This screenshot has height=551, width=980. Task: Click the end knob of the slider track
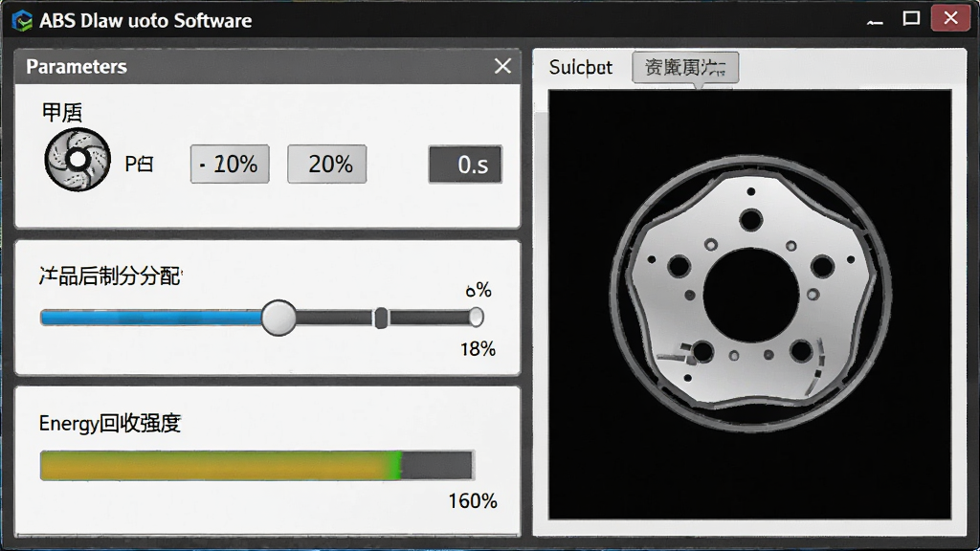point(476,318)
